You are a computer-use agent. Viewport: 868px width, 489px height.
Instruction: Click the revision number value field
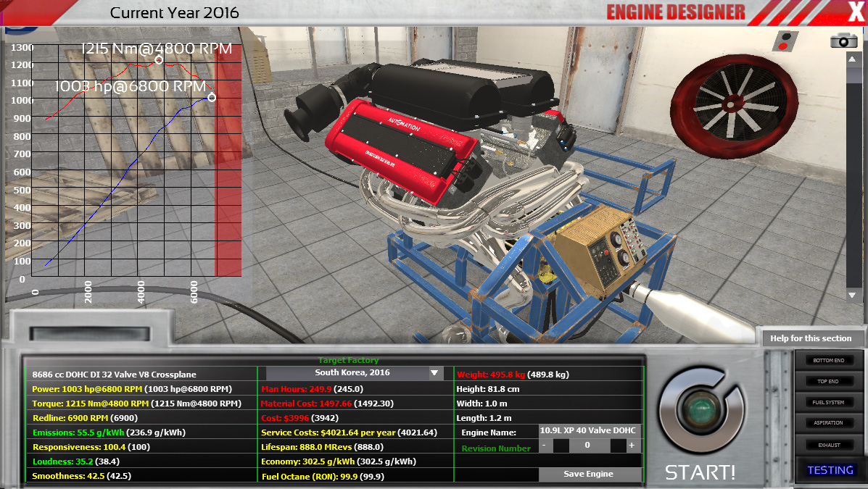588,446
